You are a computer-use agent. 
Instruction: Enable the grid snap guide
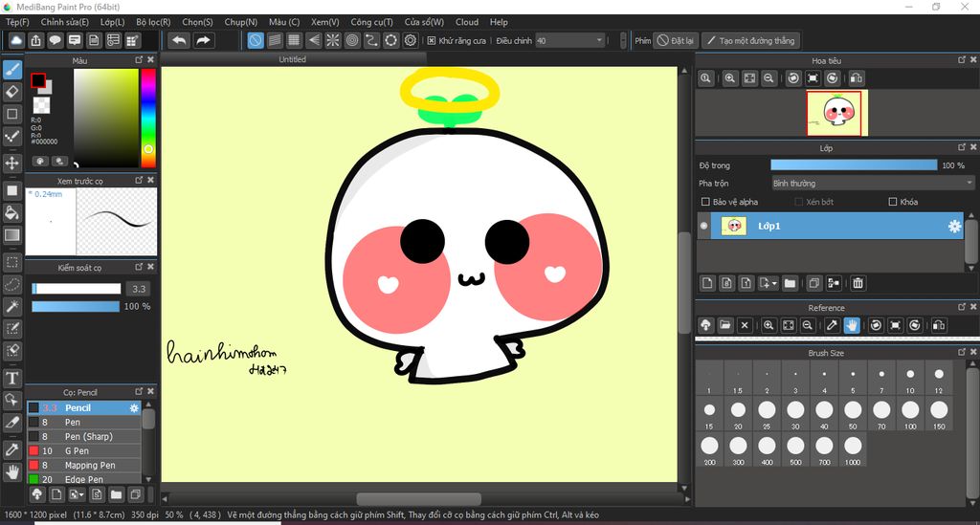(294, 40)
